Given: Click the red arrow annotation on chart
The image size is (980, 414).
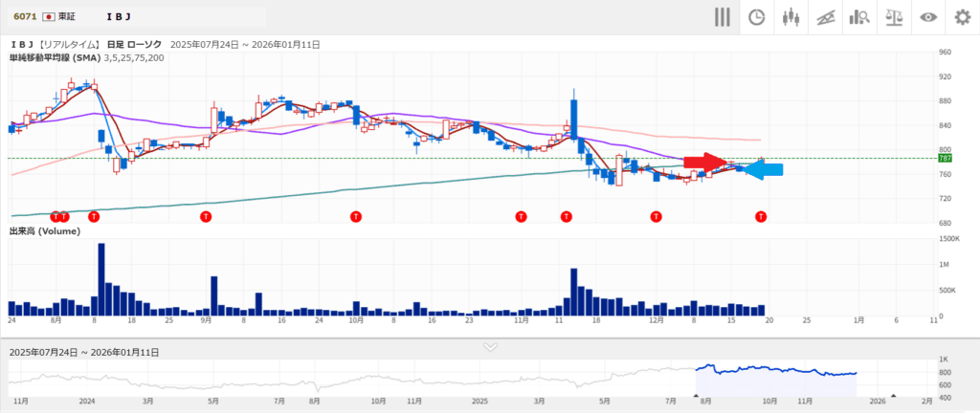Looking at the screenshot, I should 706,162.
